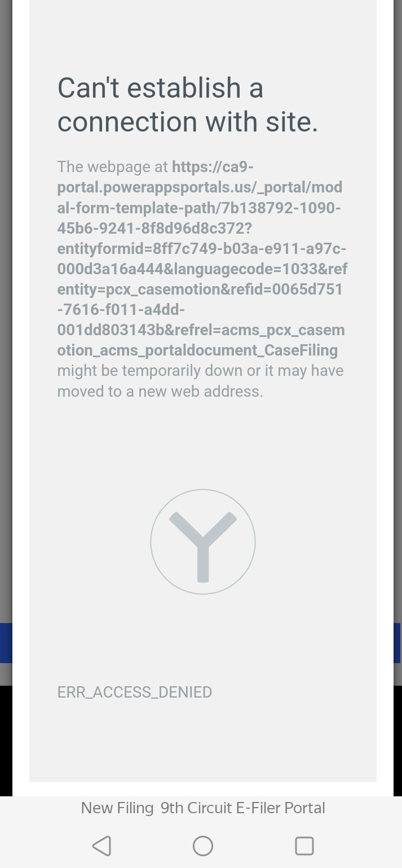Tap the ERR_ACCESS_DENIED error code
402x868 pixels.
point(135,692)
